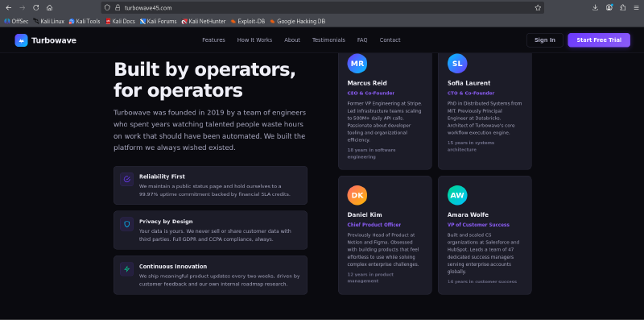644x320 pixels.
Task: Open the Kali Forums bookmark
Action: [x=158, y=21]
